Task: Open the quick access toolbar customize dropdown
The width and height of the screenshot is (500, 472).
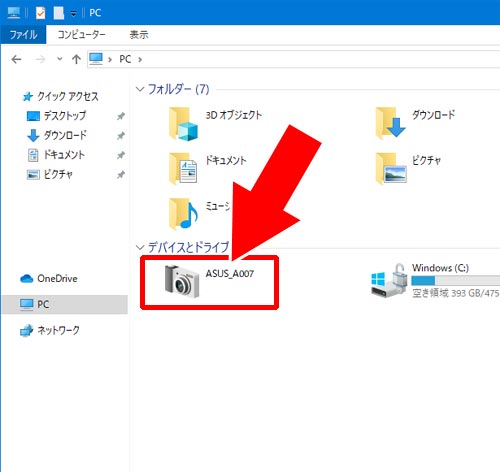Action: pos(74,14)
